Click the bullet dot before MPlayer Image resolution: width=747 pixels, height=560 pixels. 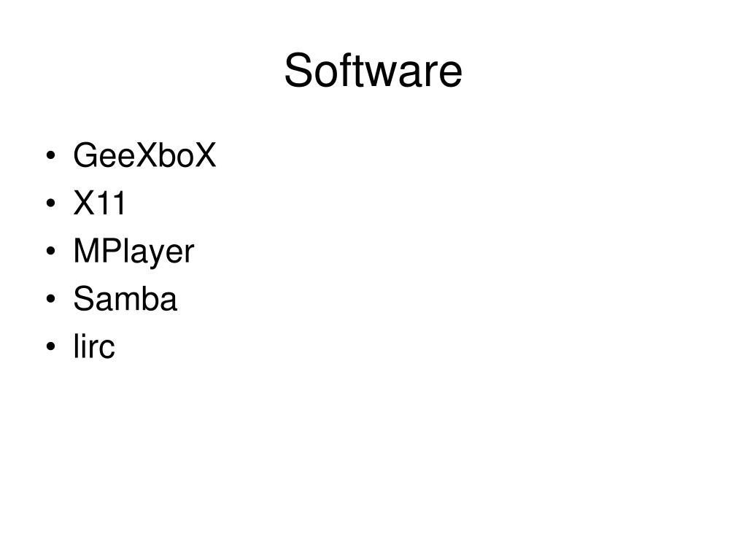pyautogui.click(x=51, y=251)
